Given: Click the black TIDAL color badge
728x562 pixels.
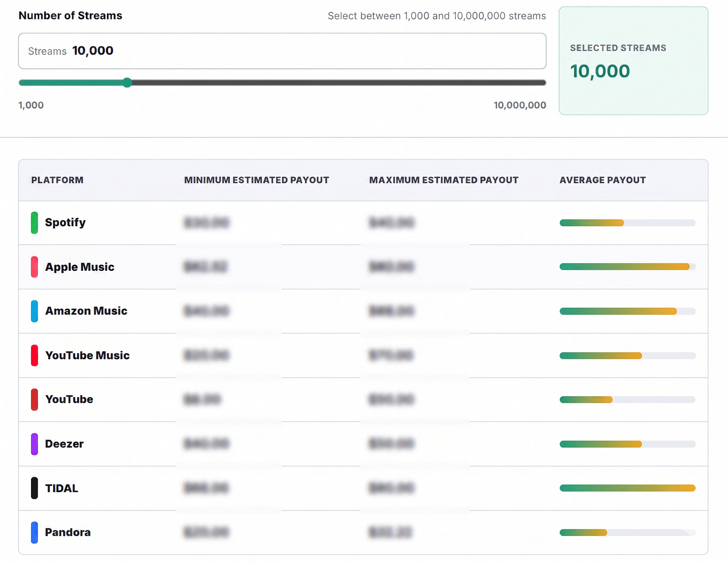Looking at the screenshot, I should click(x=34, y=488).
